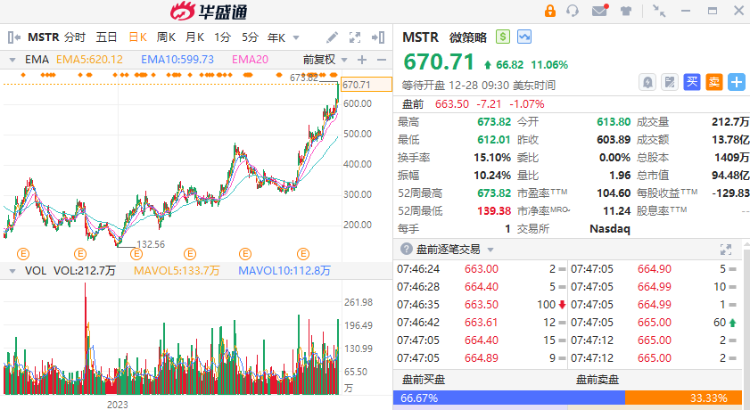Click the 换手率 value 15.10%
750x410 pixels.
click(x=492, y=158)
